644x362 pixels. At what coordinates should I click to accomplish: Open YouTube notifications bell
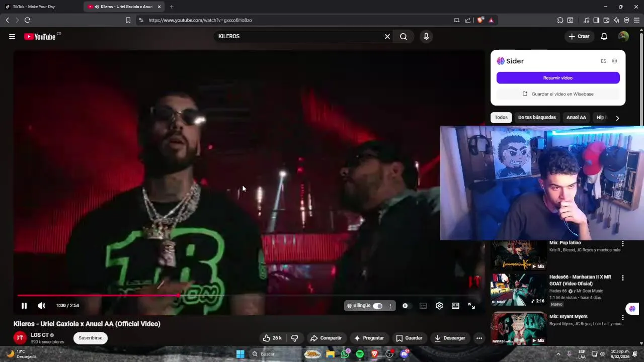tap(604, 37)
